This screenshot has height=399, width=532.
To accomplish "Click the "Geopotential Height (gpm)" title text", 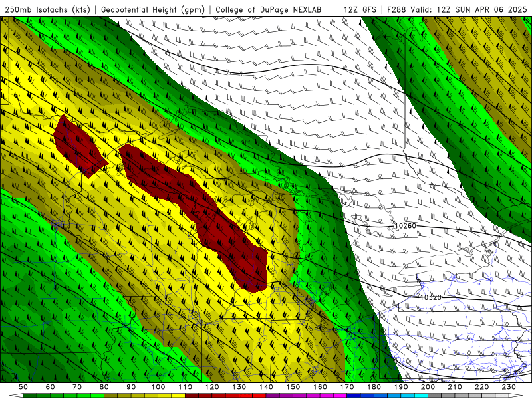I will tap(153, 10).
